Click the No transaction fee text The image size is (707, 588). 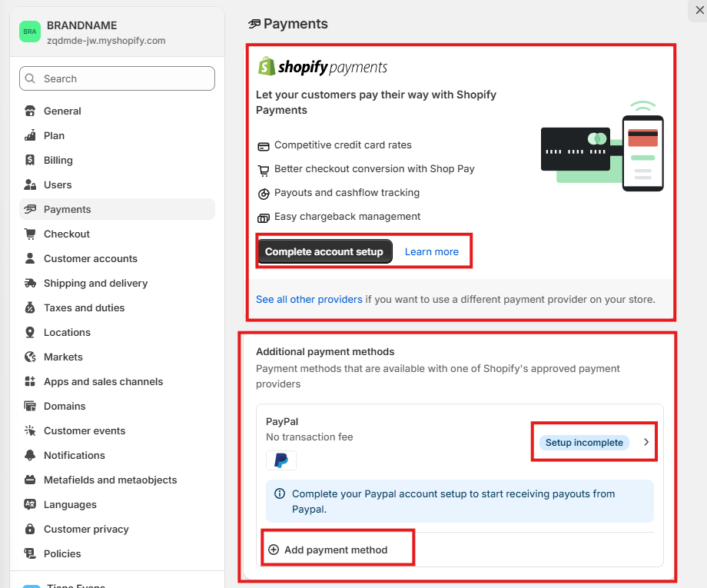coord(309,437)
